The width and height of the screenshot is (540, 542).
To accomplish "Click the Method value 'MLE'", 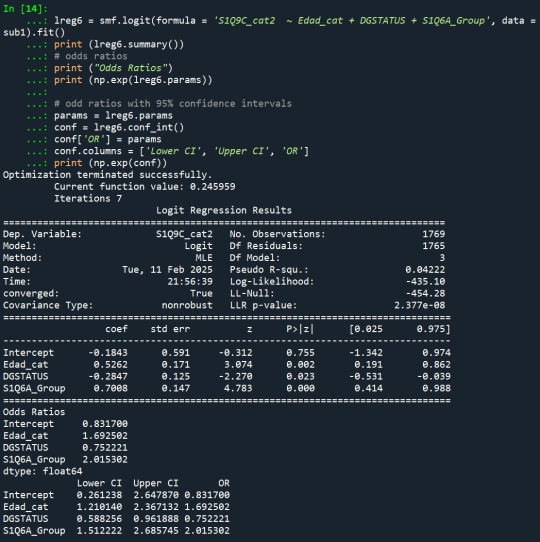I will pyautogui.click(x=204, y=258).
